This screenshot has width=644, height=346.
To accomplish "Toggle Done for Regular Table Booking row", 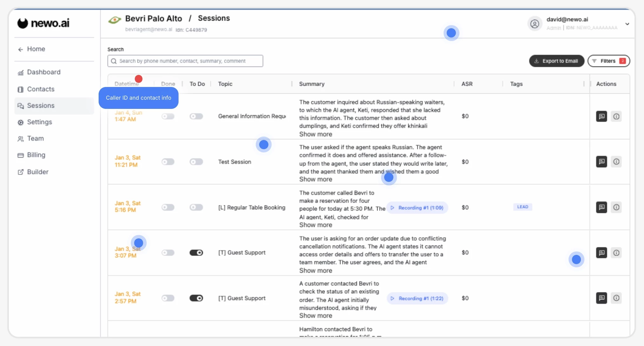I will pos(168,207).
